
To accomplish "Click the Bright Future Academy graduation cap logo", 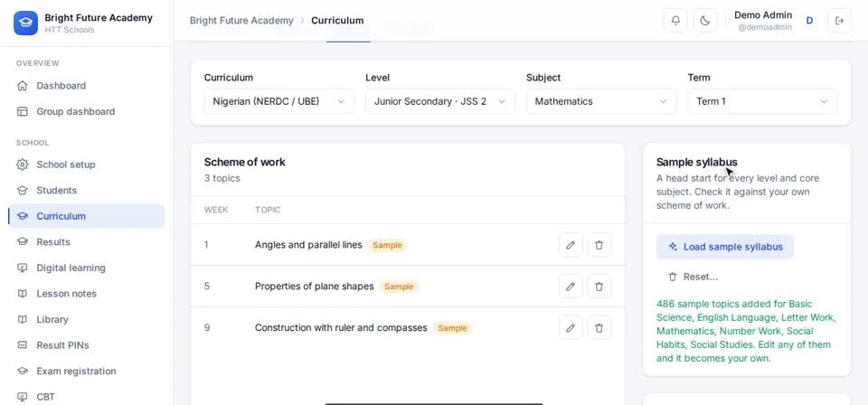I will point(25,24).
